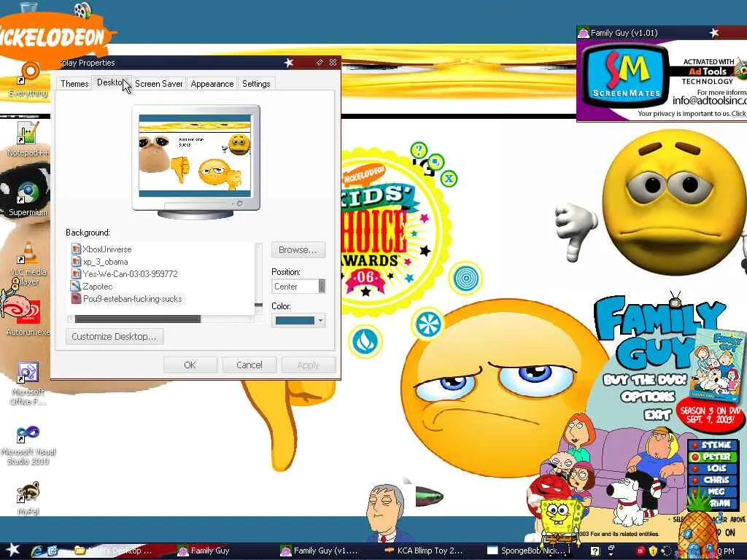Image resolution: width=747 pixels, height=560 pixels.
Task: Click Exit in Family Guy window
Action: coord(657,415)
